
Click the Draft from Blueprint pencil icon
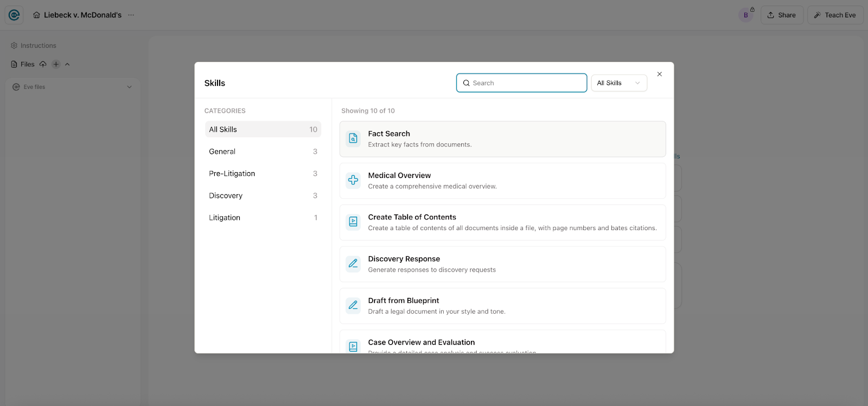pos(353,305)
